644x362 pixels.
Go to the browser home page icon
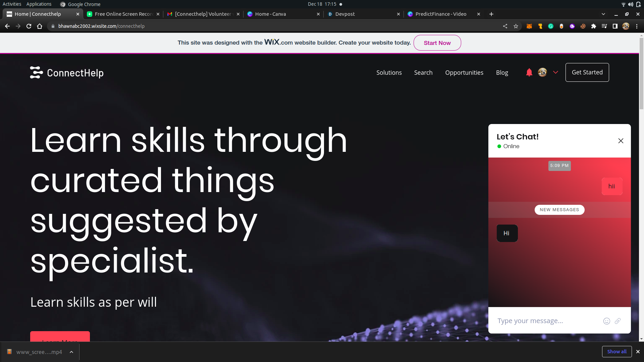click(40, 26)
